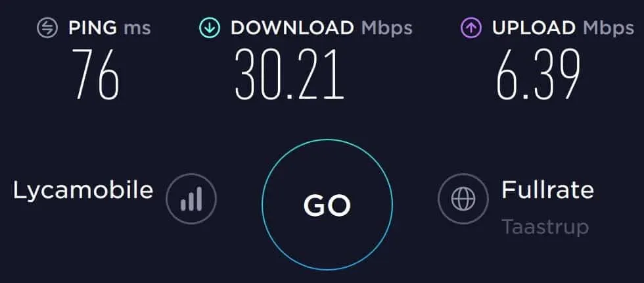Screen dimensions: 644x283
Task: Select the Lycamobile provider name
Action: [83, 192]
